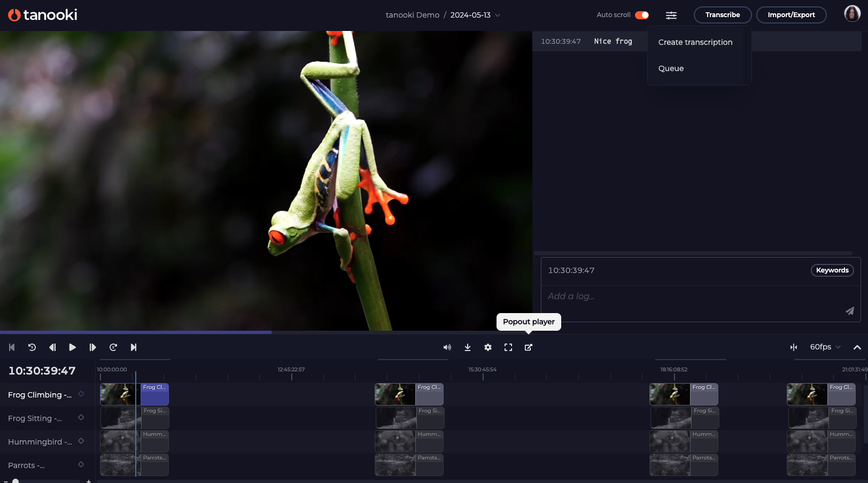This screenshot has height=483, width=868.
Task: Click the timeline split/center icon
Action: point(794,347)
